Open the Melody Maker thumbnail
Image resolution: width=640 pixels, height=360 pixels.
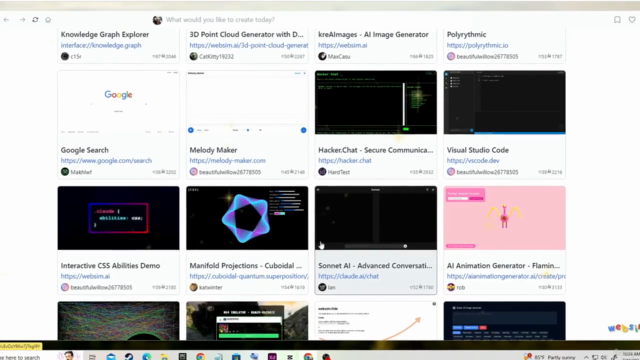coord(247,102)
